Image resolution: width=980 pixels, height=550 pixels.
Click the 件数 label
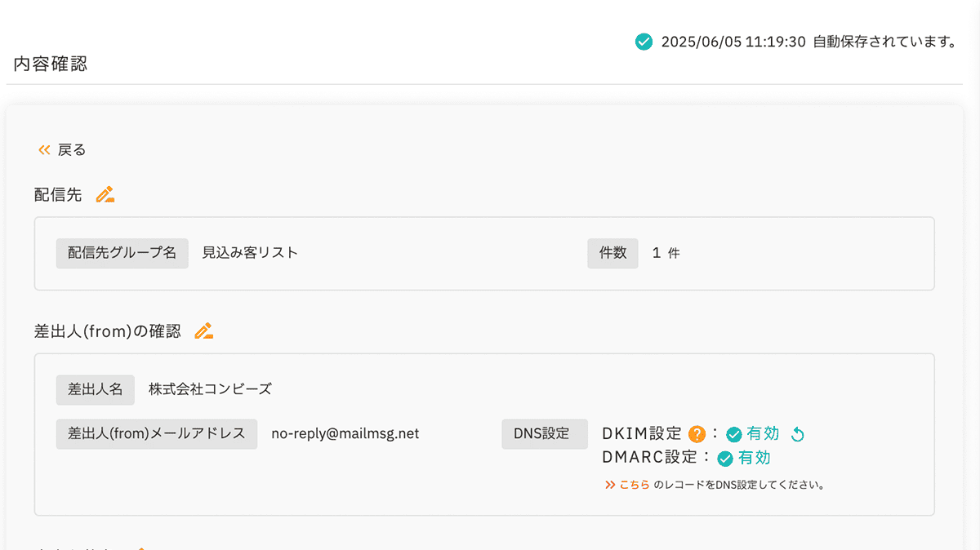pyautogui.click(x=612, y=253)
